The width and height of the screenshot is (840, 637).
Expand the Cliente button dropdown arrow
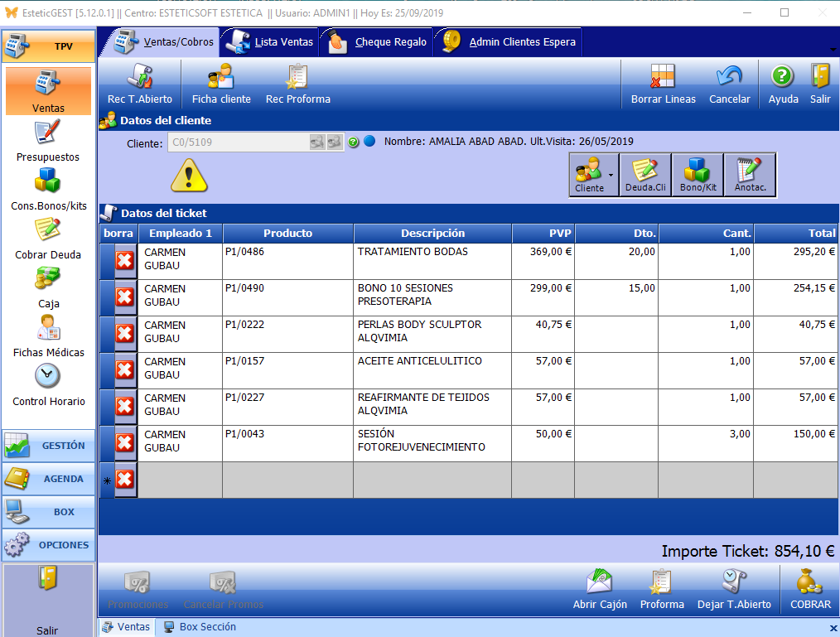click(611, 175)
